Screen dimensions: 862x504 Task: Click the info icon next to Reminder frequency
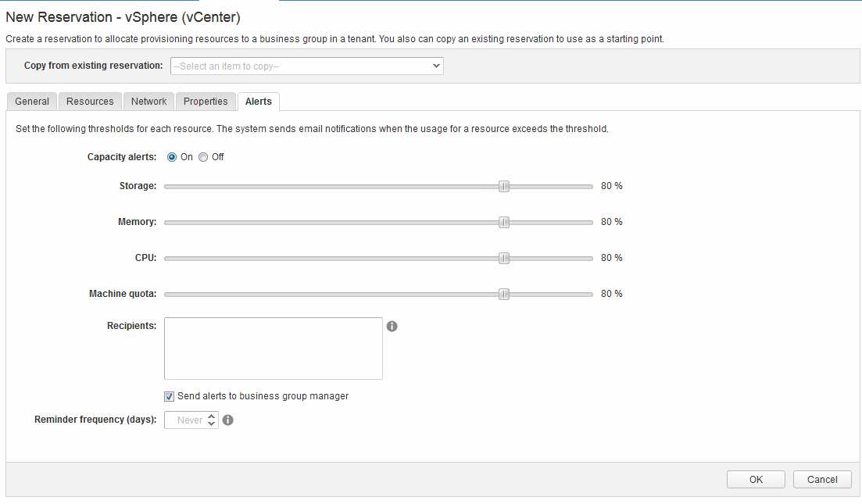click(228, 420)
